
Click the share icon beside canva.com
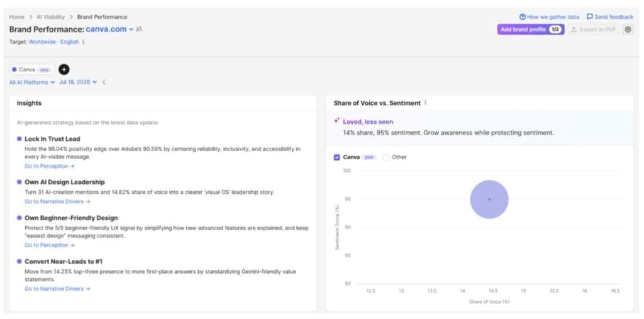(x=140, y=29)
